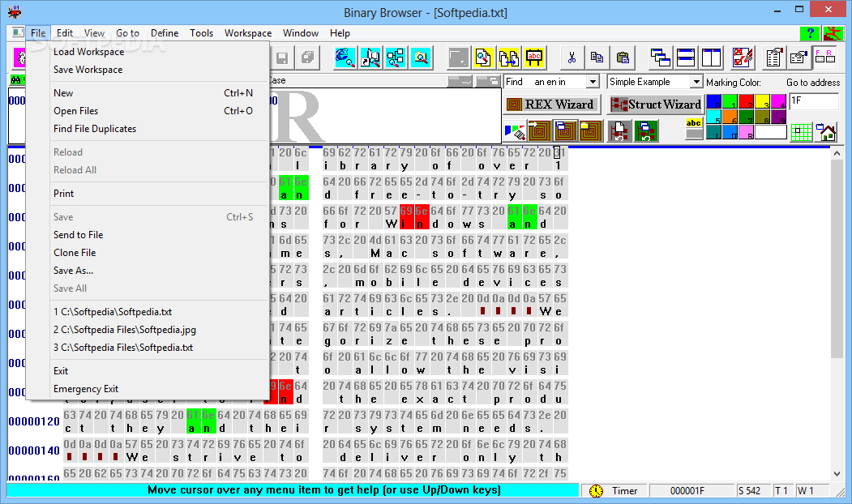
Task: Click the yellow compare files icon
Action: [x=509, y=58]
